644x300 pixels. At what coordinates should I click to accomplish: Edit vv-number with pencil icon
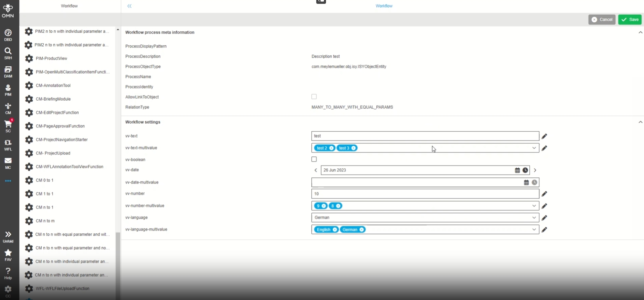tap(544, 194)
